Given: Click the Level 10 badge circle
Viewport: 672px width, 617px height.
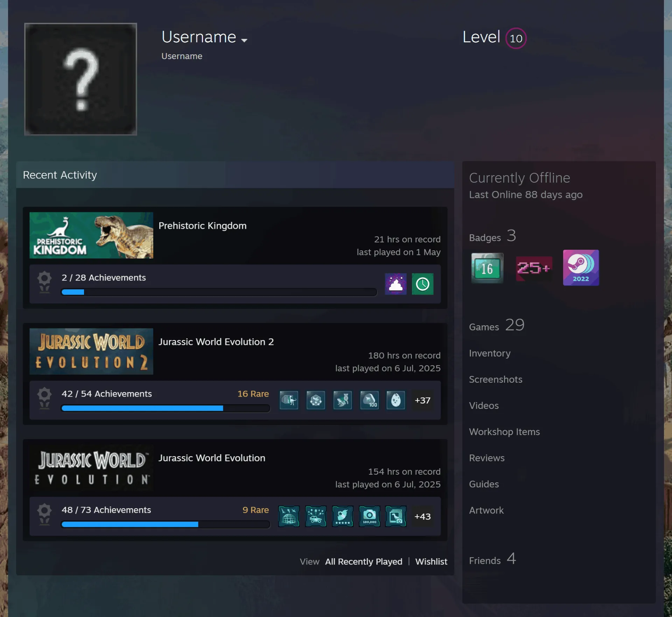Looking at the screenshot, I should coord(516,38).
